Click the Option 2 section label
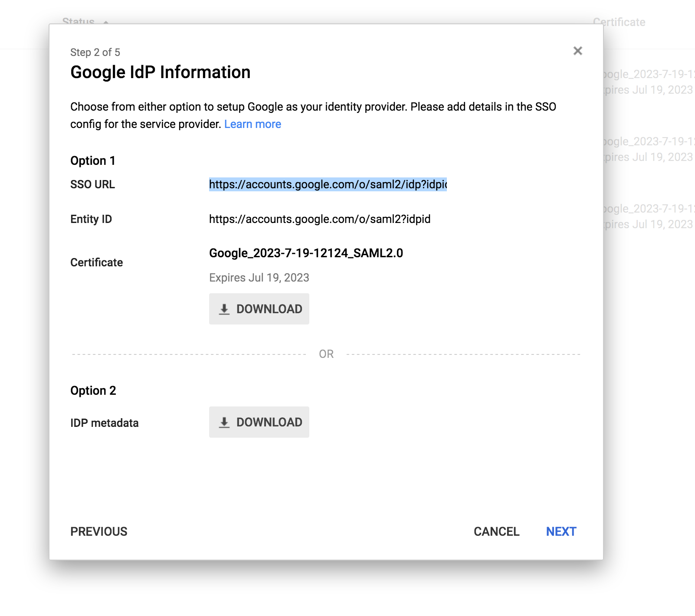Screen dimensions: 695x616 click(93, 390)
